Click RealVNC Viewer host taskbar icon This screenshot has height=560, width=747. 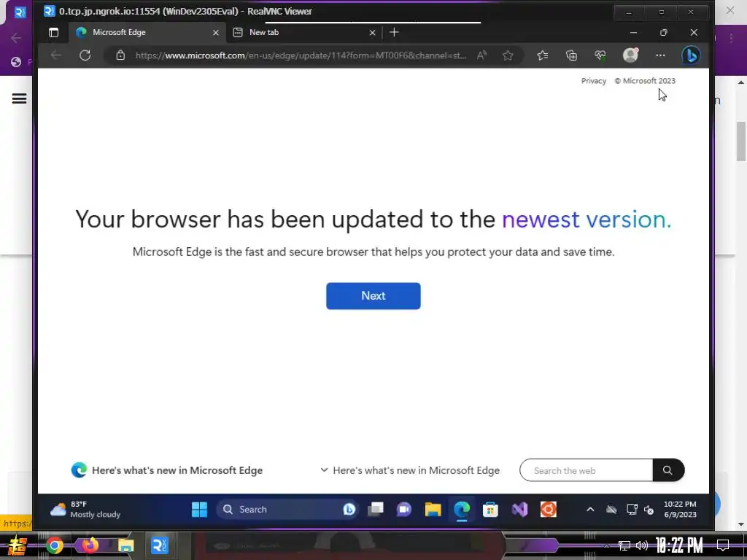(x=159, y=545)
